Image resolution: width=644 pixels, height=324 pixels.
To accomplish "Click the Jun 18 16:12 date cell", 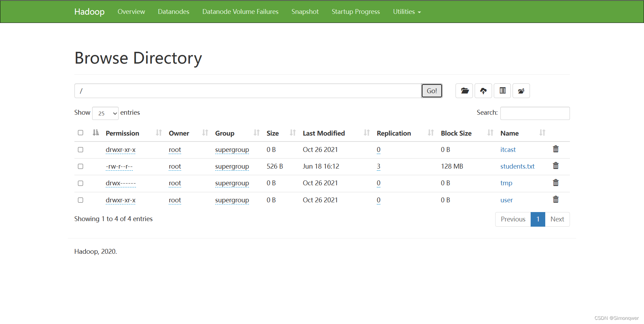I will point(321,166).
